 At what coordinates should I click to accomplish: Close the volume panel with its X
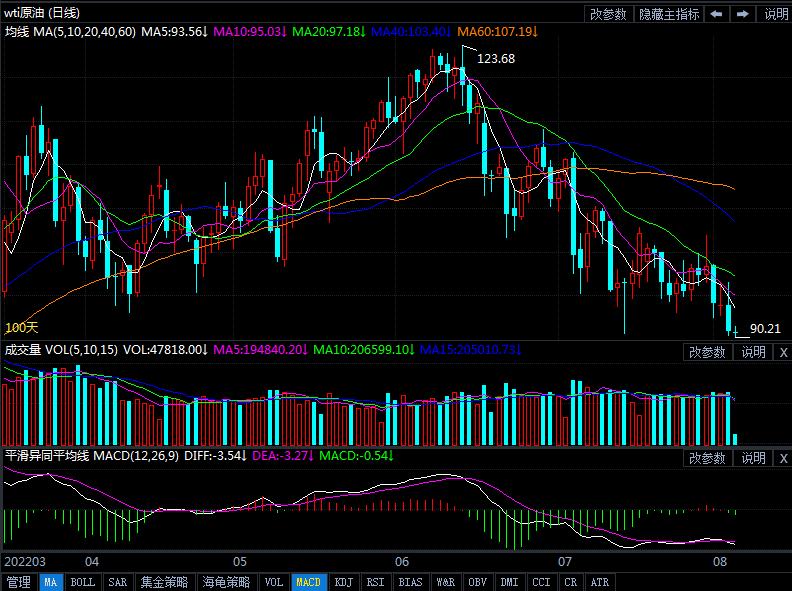pos(782,352)
